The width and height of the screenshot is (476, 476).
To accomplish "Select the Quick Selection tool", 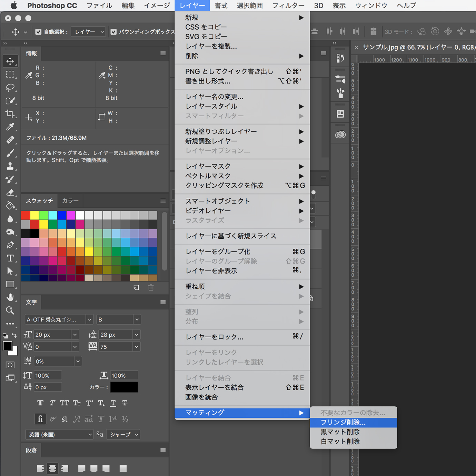I will coord(10,101).
